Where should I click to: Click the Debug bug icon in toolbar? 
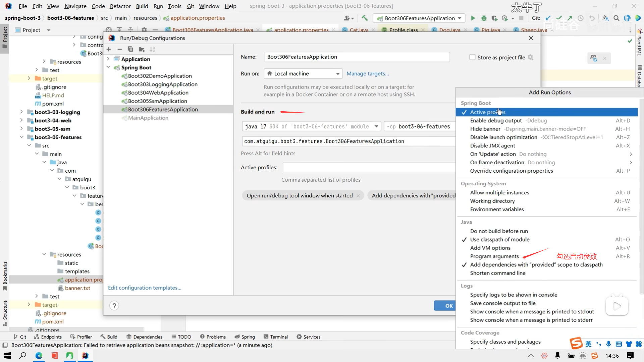click(x=484, y=18)
